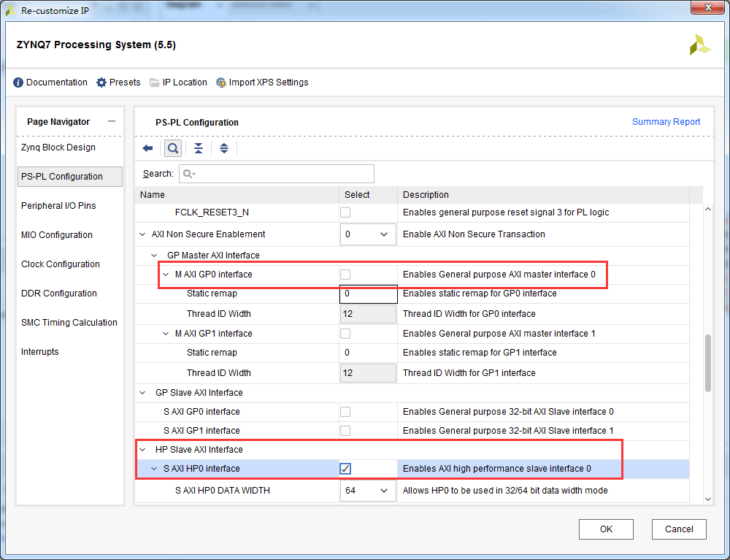Open the Interrupts page
The image size is (730, 560).
click(x=40, y=351)
